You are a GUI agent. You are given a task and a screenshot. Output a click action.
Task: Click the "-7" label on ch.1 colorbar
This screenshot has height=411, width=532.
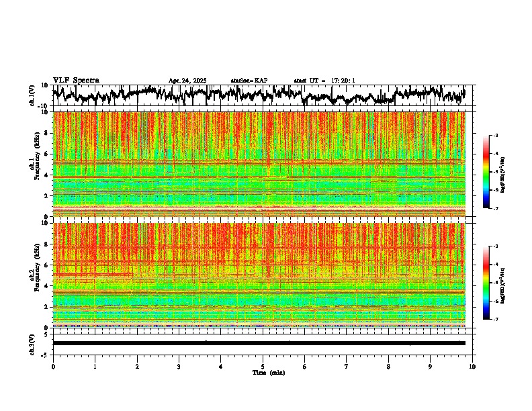pyautogui.click(x=495, y=208)
